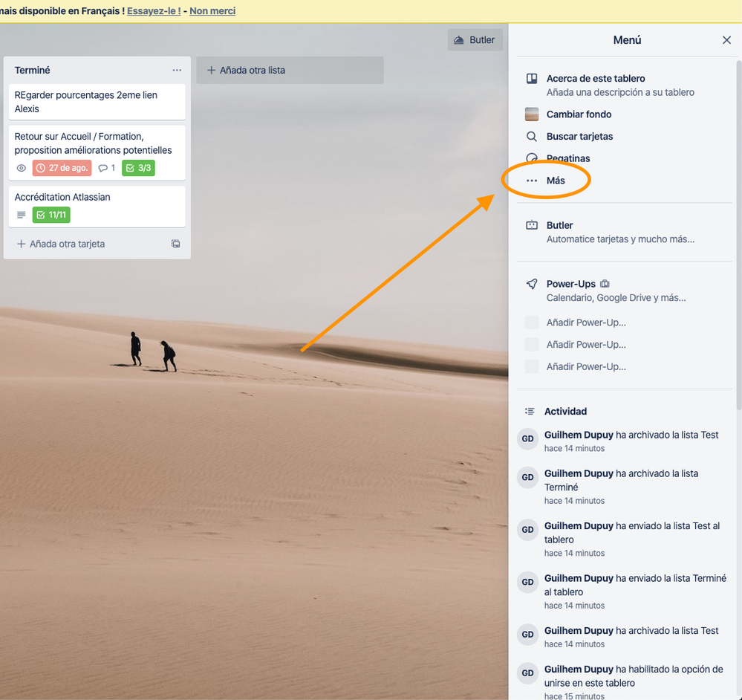Open the Terminé list actions menu
The image size is (742, 700).
tap(177, 70)
